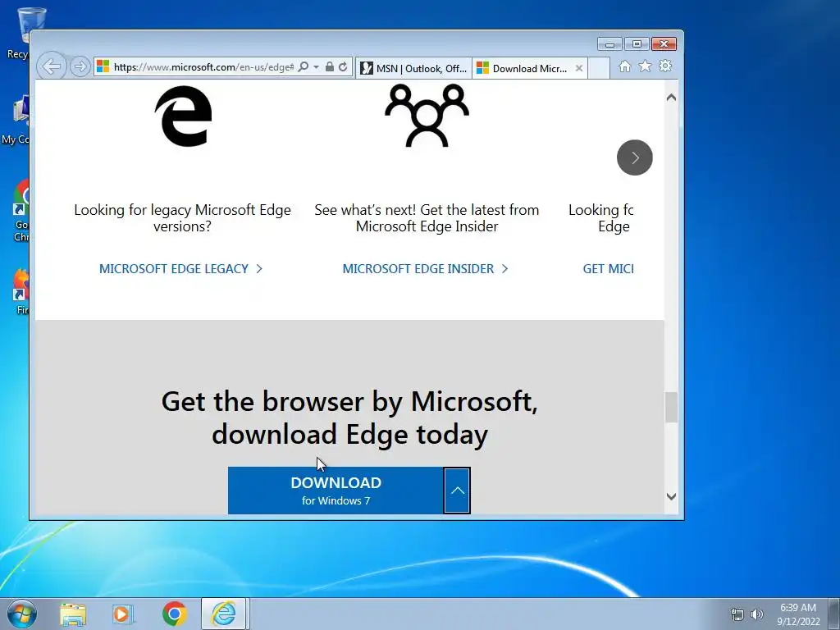Click the vertical scrollbar thumb

click(x=671, y=407)
